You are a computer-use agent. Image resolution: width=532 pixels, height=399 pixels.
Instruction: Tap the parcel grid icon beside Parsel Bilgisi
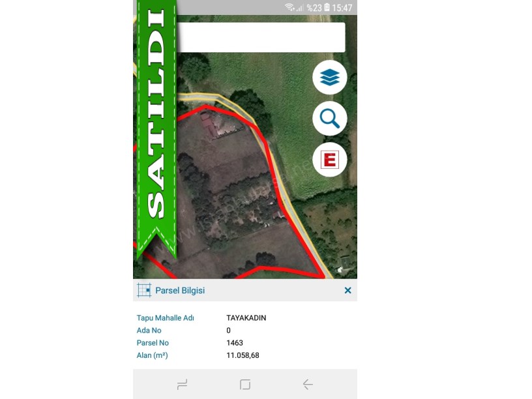coord(144,290)
